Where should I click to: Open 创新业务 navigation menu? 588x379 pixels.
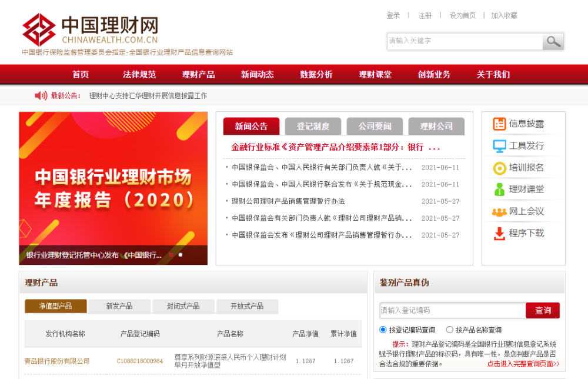click(435, 74)
